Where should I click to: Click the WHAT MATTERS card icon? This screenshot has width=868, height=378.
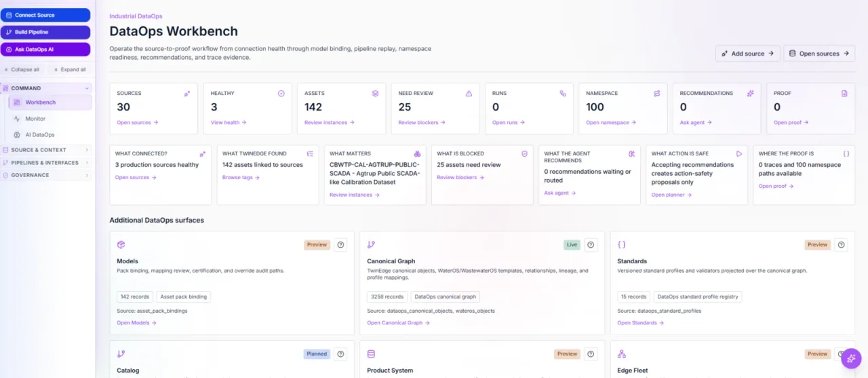(417, 154)
